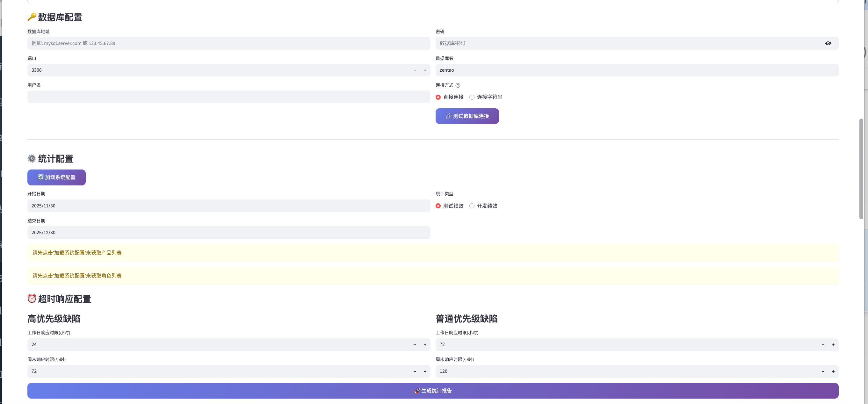Image resolution: width=868 pixels, height=404 pixels.
Task: Click the help icon beside 连接方式
Action: tap(458, 85)
